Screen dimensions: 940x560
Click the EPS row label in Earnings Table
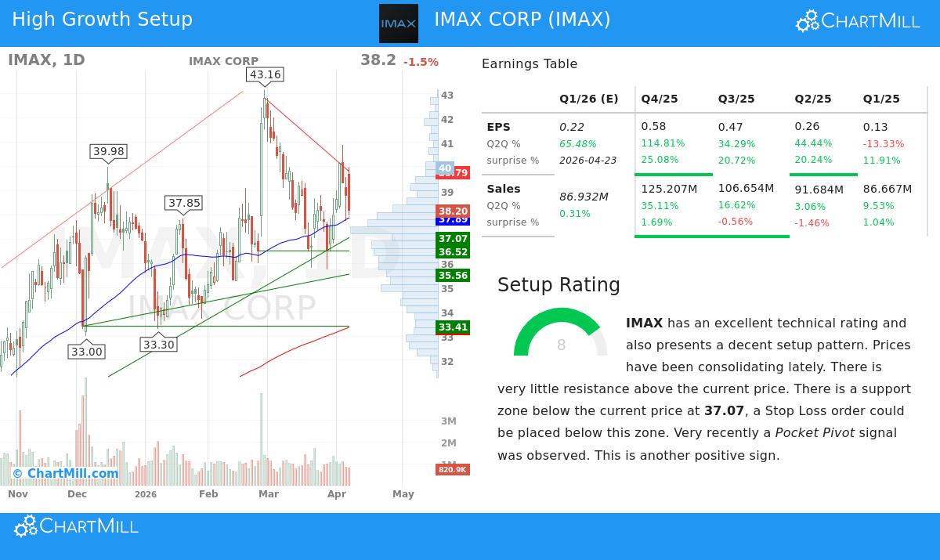pos(498,127)
